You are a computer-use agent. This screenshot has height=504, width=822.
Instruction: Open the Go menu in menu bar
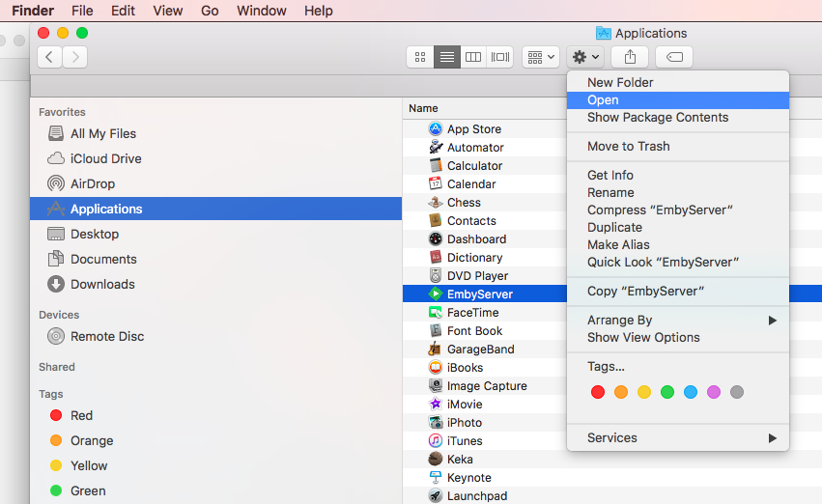tap(210, 11)
